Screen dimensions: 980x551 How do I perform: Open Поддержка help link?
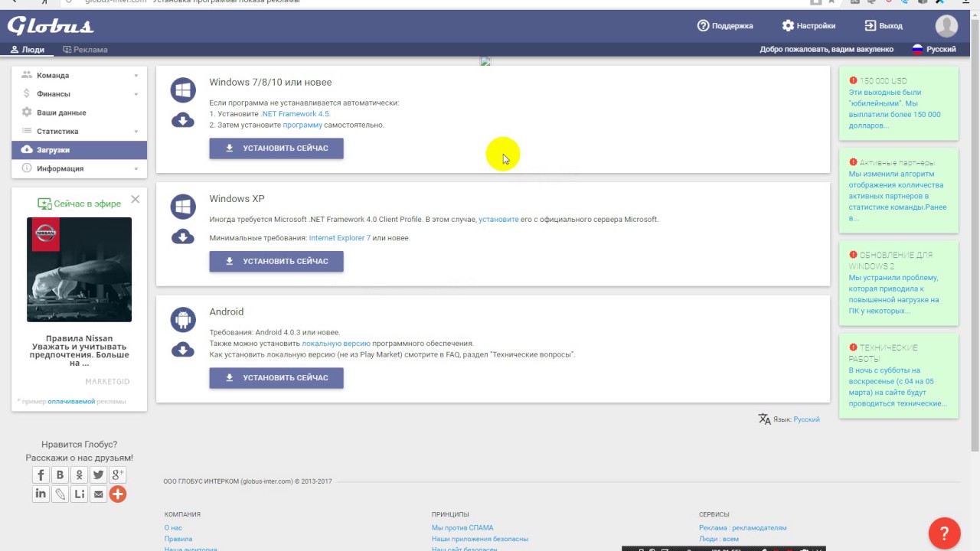tap(725, 26)
